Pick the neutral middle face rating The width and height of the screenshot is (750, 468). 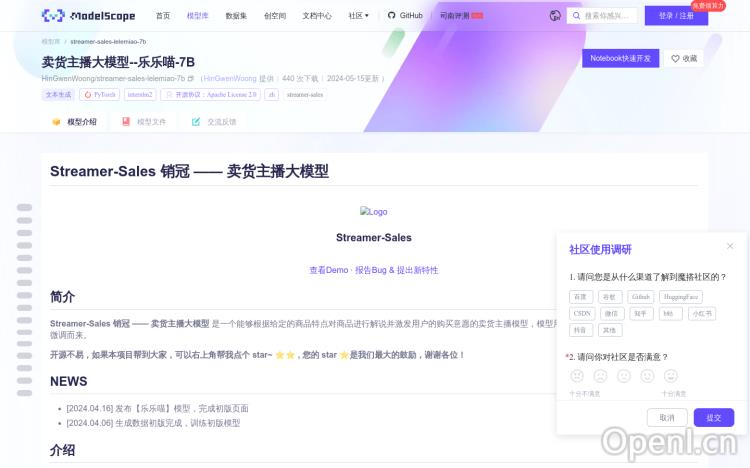click(624, 376)
